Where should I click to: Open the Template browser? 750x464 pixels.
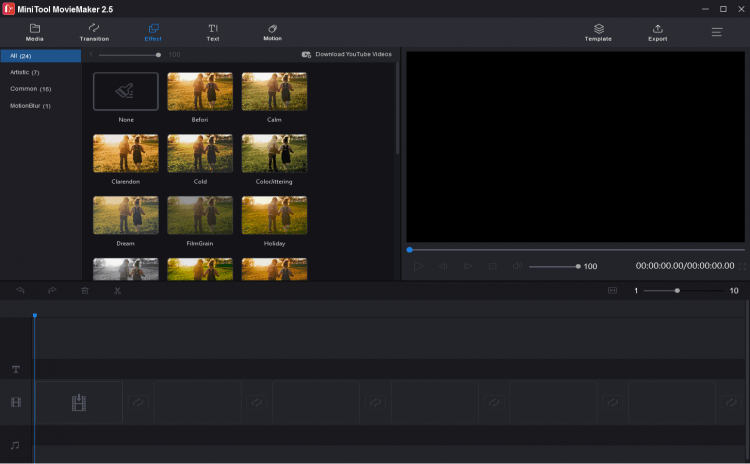pyautogui.click(x=598, y=32)
